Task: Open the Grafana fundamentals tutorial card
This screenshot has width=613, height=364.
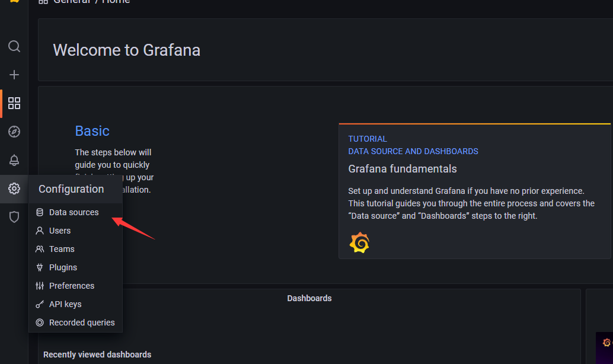Action: [x=403, y=169]
